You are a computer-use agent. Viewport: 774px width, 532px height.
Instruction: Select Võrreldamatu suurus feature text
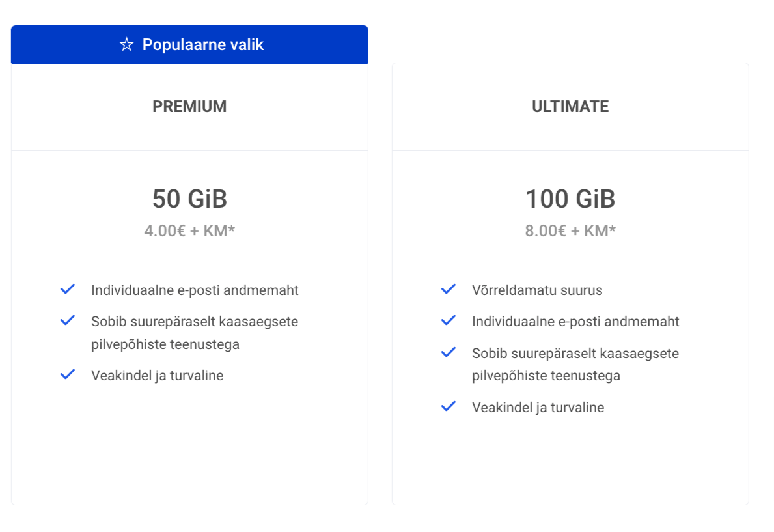coord(537,290)
